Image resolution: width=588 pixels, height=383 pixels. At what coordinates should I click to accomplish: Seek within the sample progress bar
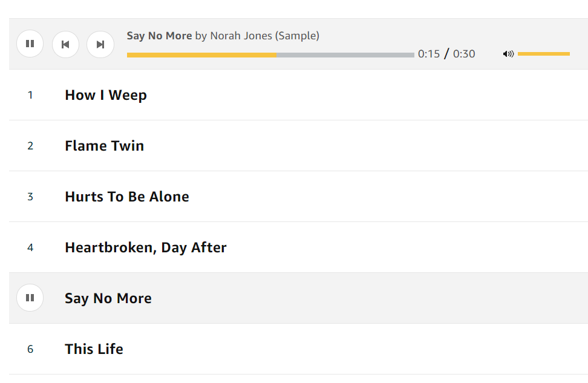pyautogui.click(x=270, y=55)
